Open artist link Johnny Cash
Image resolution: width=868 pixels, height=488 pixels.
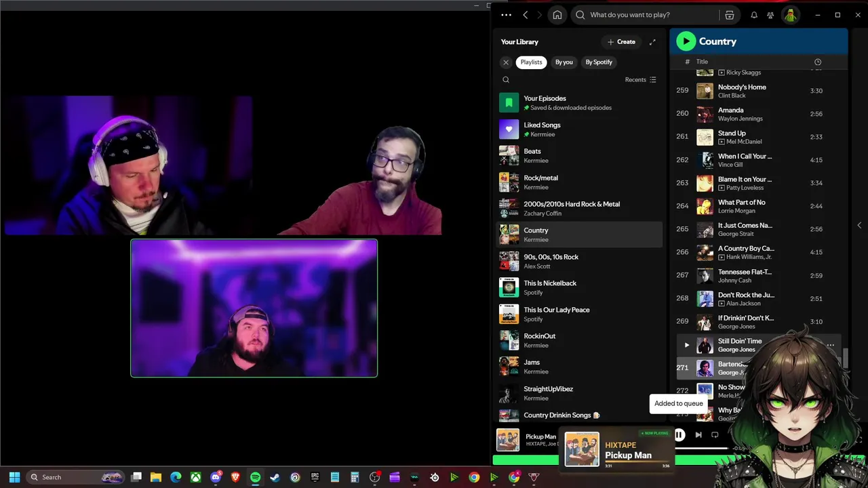click(734, 281)
